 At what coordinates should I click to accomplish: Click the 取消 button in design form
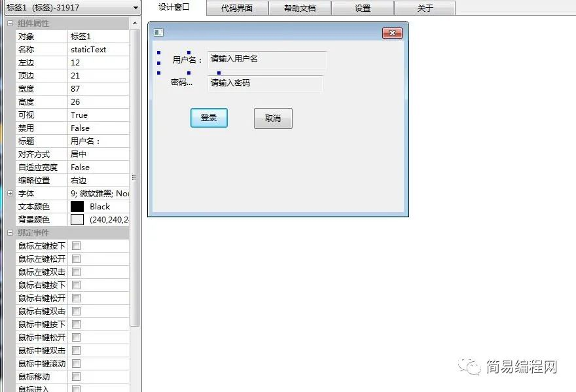(x=273, y=118)
